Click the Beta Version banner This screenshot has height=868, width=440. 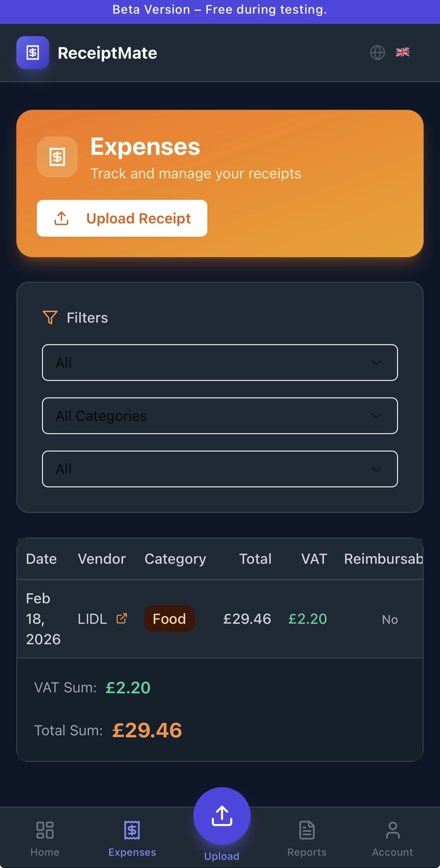coord(220,10)
